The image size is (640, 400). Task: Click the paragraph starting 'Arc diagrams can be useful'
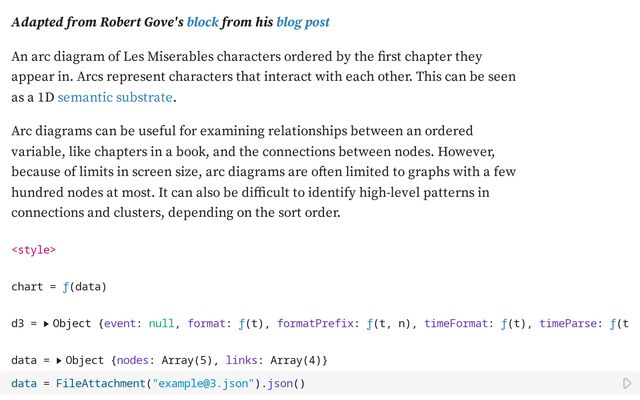pos(250,172)
